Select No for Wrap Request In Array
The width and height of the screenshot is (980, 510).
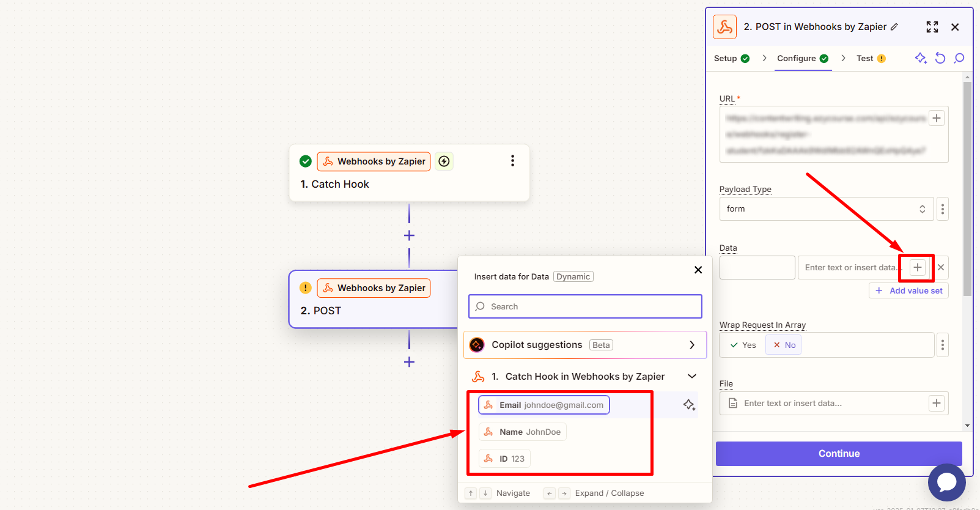click(784, 345)
